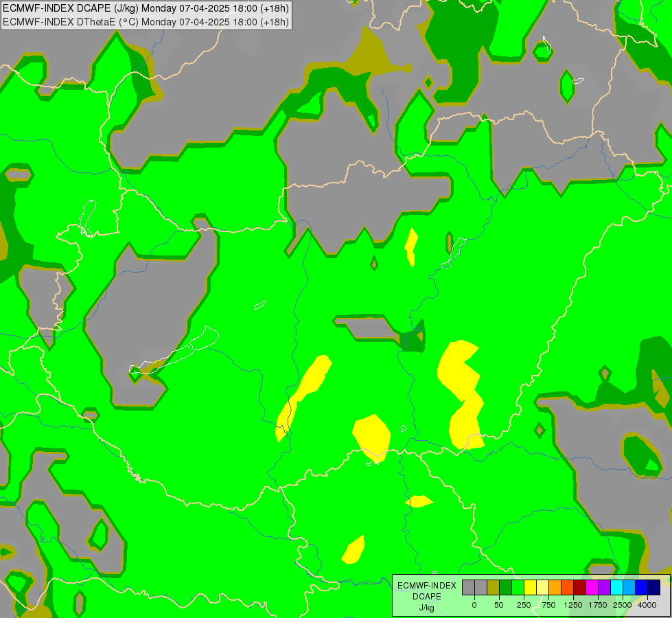Image resolution: width=672 pixels, height=618 pixels.
Task: Click the magenta legend swatch
Action: 592,587
